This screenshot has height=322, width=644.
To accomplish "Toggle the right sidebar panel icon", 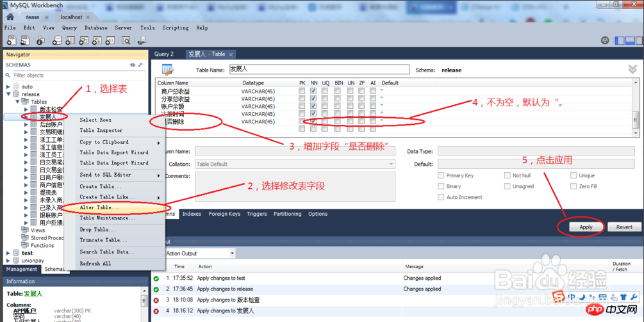I will (x=640, y=40).
